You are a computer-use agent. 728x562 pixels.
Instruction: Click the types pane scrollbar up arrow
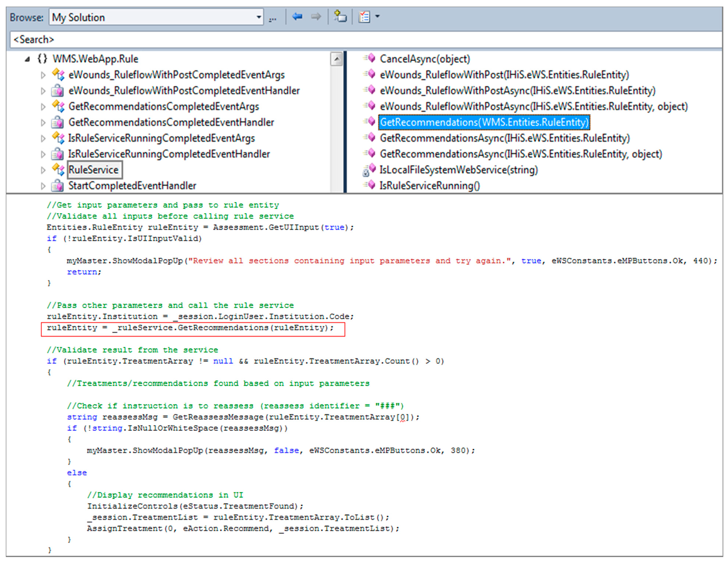point(337,59)
